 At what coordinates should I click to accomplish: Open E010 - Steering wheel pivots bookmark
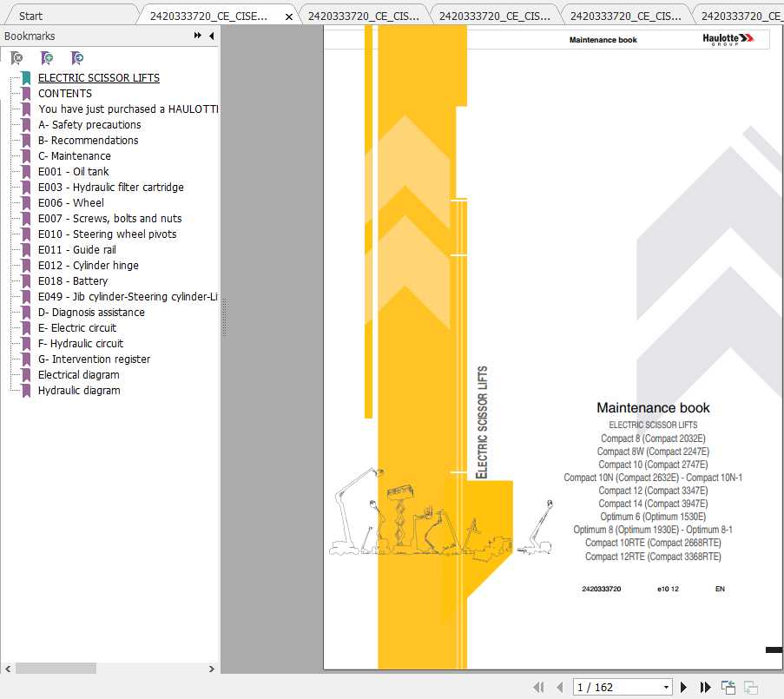108,234
